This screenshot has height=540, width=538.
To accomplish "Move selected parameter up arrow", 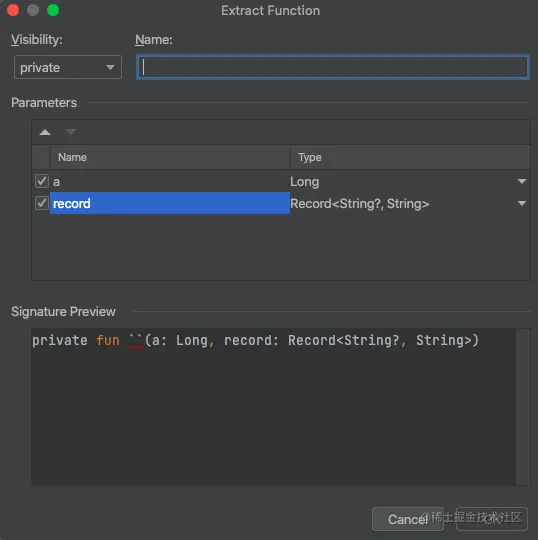I will tap(45, 132).
